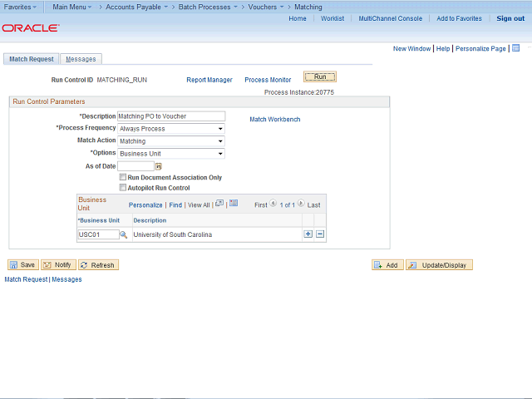Select the Match Request tab

pos(32,59)
